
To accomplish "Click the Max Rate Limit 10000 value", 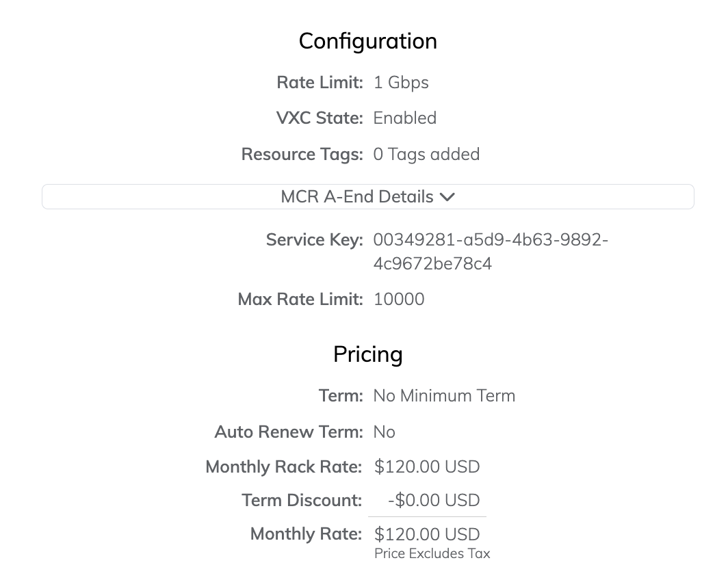I will click(x=399, y=300).
